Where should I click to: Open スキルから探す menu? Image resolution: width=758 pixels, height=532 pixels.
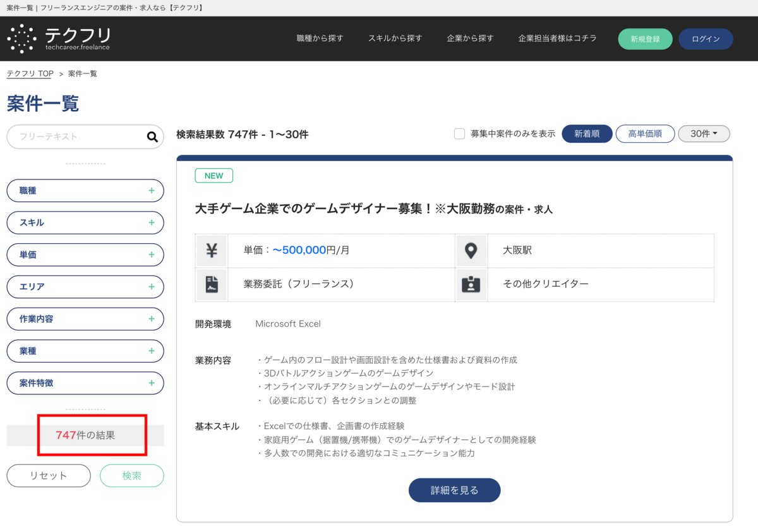tap(395, 39)
